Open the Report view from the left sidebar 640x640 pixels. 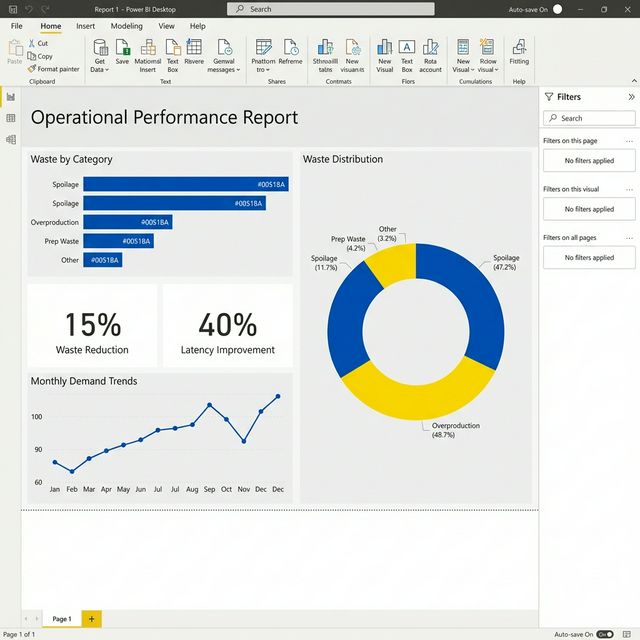pyautogui.click(x=11, y=97)
